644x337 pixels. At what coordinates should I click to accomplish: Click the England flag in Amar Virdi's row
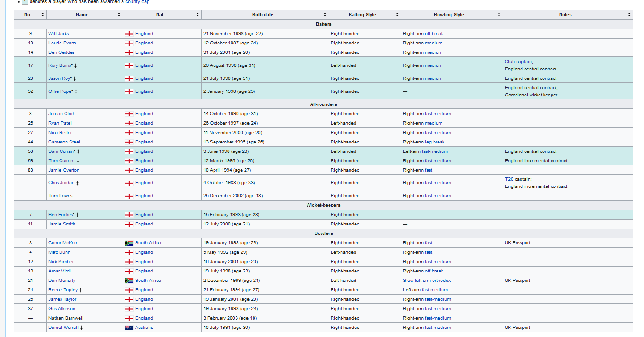pos(129,271)
